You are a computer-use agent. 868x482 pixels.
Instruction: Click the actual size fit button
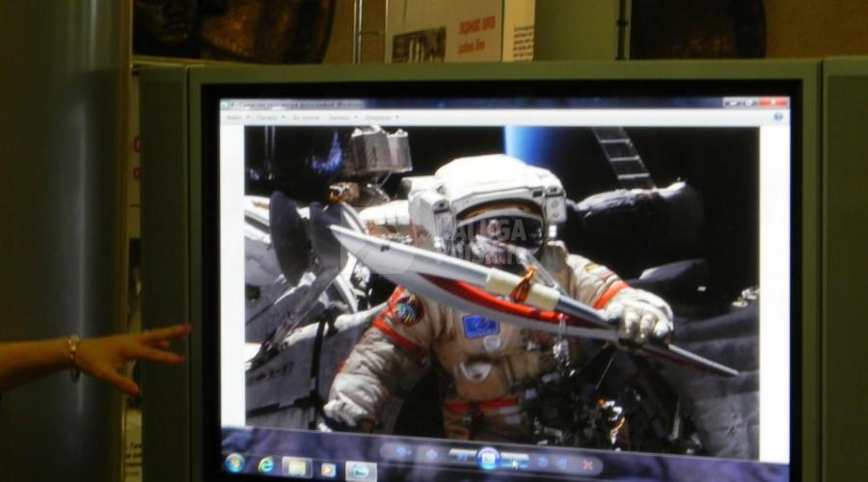tap(431, 455)
